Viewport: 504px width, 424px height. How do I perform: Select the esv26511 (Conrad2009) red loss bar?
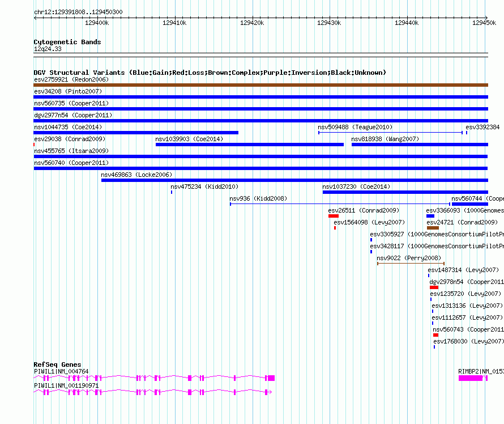click(x=334, y=216)
